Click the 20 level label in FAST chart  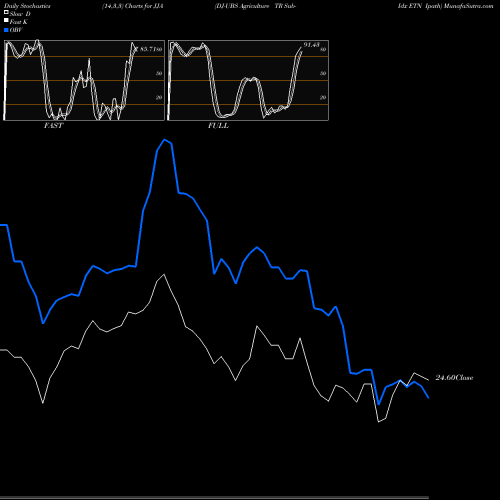tap(159, 97)
